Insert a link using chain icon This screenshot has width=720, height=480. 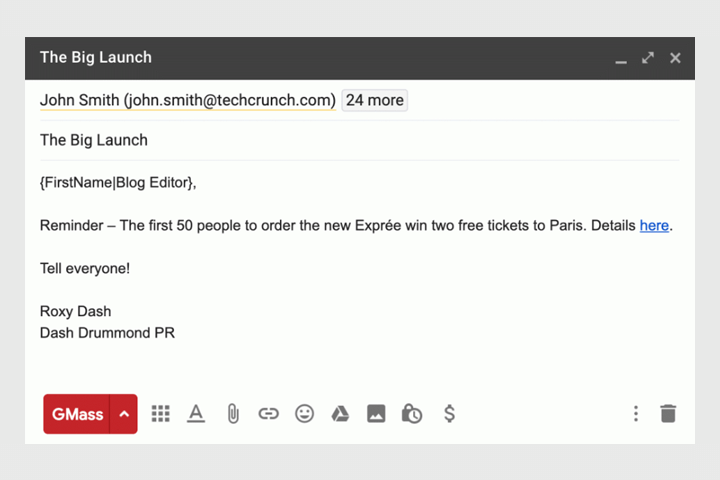pyautogui.click(x=268, y=413)
